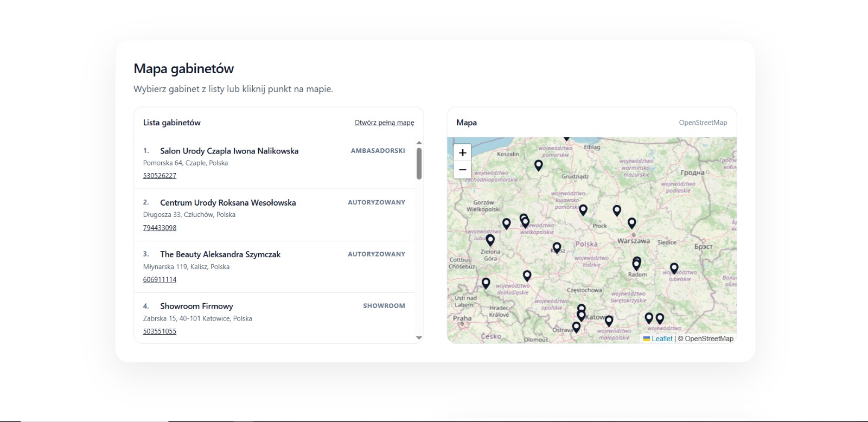Select the marker nearest Ostrava
This screenshot has height=422, width=868.
pyautogui.click(x=576, y=327)
